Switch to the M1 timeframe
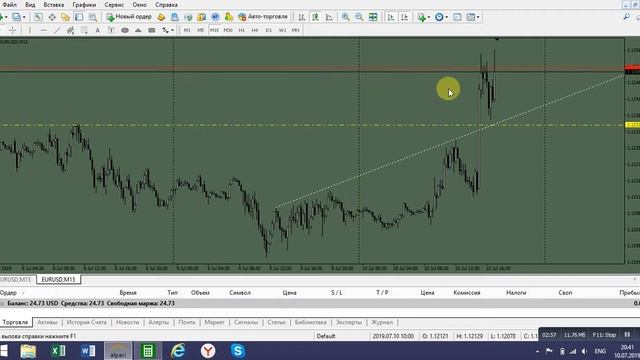 [x=187, y=30]
